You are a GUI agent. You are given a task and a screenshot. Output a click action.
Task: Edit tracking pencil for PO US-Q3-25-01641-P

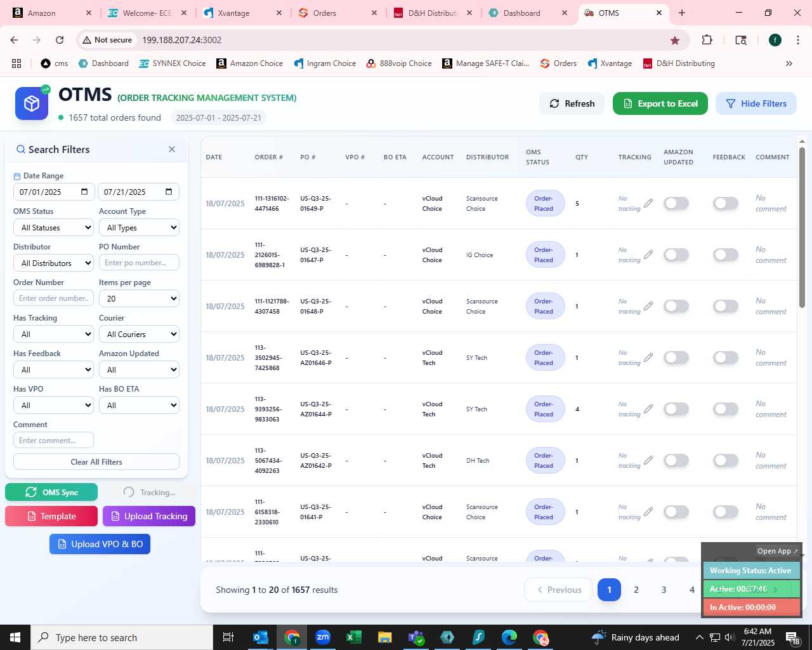648,512
